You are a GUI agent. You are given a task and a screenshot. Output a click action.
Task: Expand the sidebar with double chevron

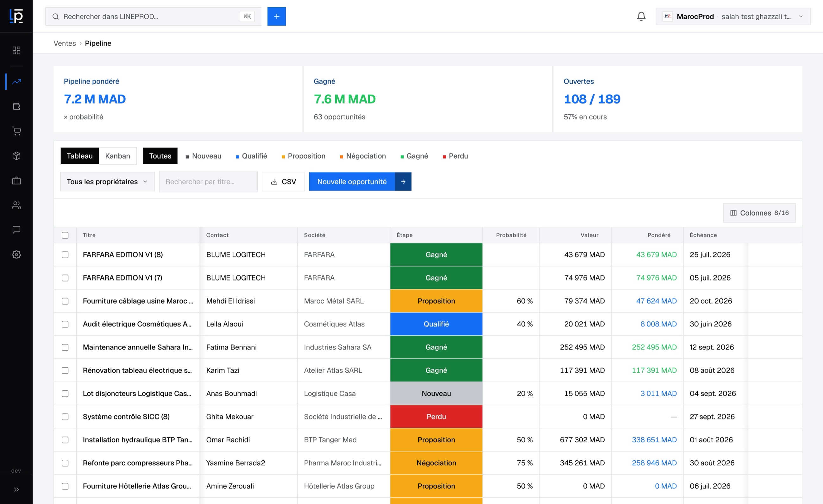tap(16, 490)
